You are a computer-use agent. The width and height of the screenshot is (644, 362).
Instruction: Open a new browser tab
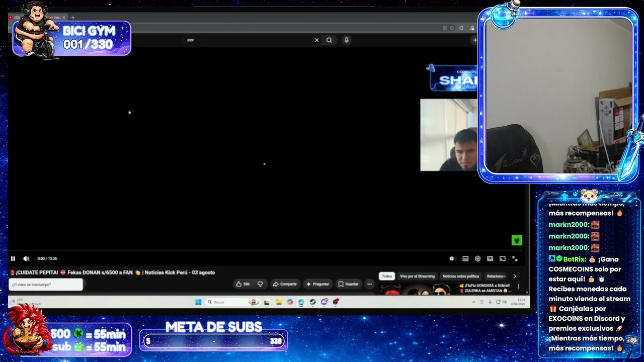pyautogui.click(x=73, y=18)
